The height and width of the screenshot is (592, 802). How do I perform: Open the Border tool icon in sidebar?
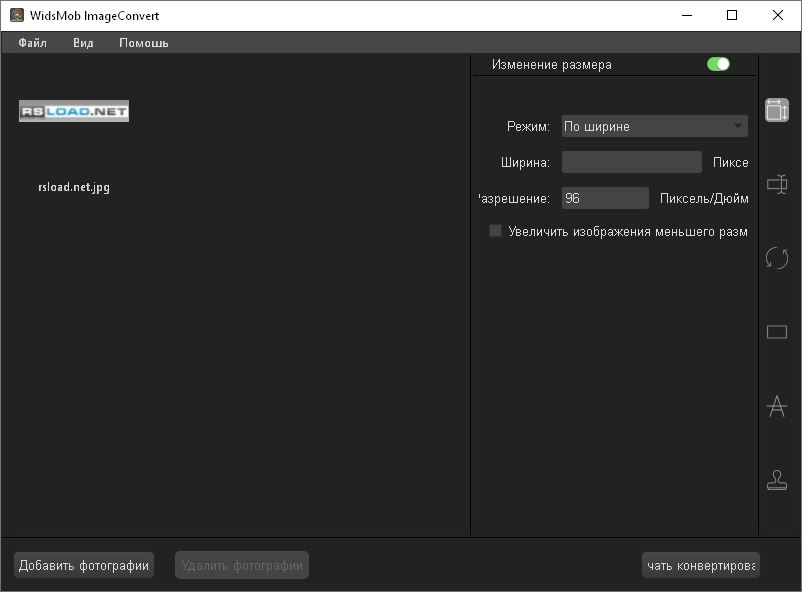(777, 332)
